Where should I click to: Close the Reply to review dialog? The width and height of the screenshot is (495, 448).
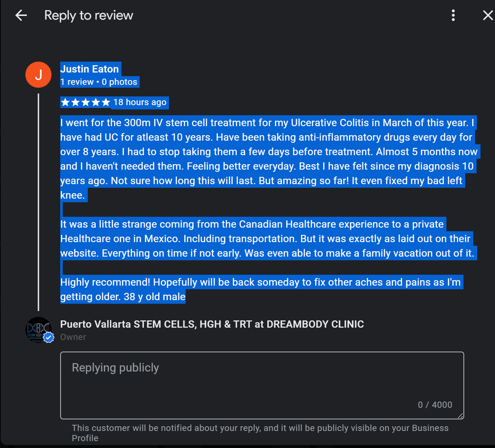[488, 15]
